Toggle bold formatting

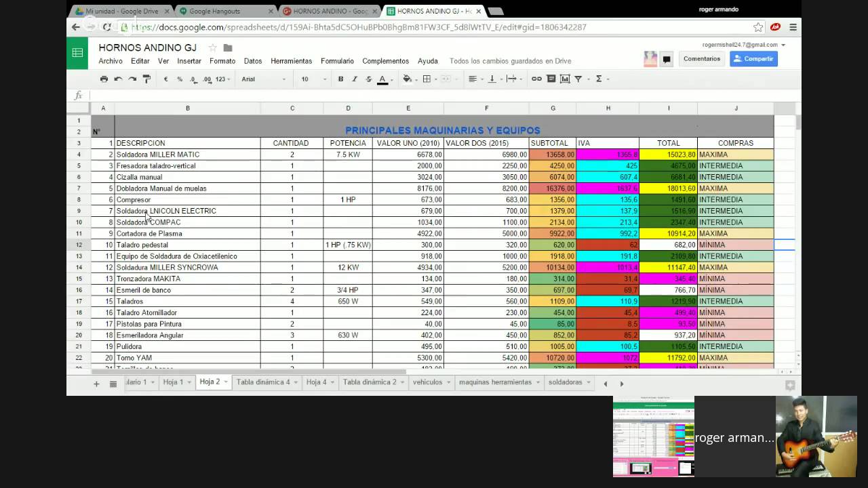pyautogui.click(x=340, y=79)
